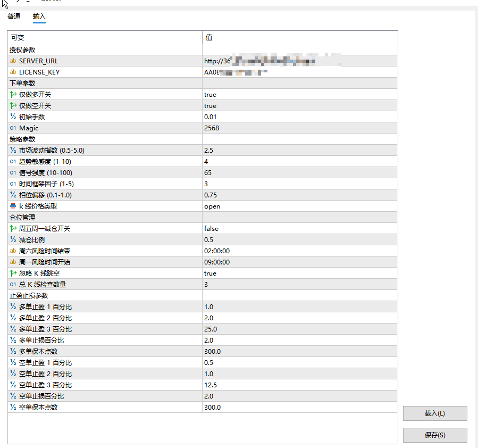Click the string icon beside SERVER_URL
The width and height of the screenshot is (478, 448).
(13, 61)
